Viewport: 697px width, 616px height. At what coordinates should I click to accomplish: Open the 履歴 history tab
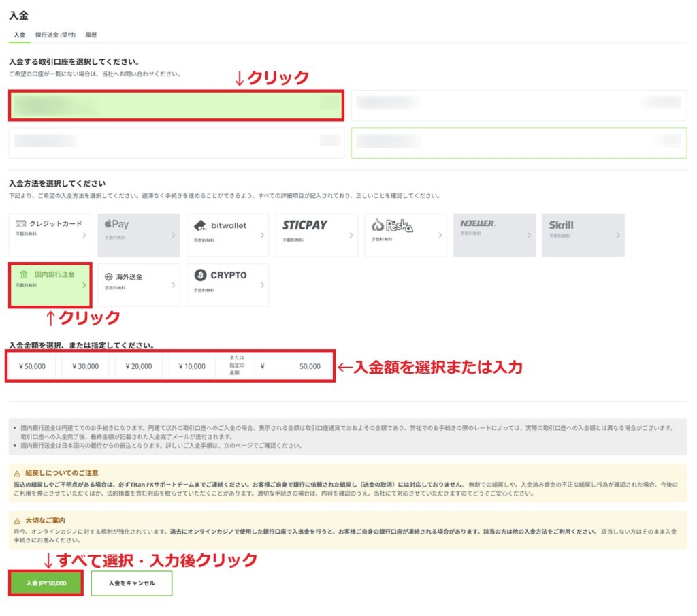[x=91, y=34]
